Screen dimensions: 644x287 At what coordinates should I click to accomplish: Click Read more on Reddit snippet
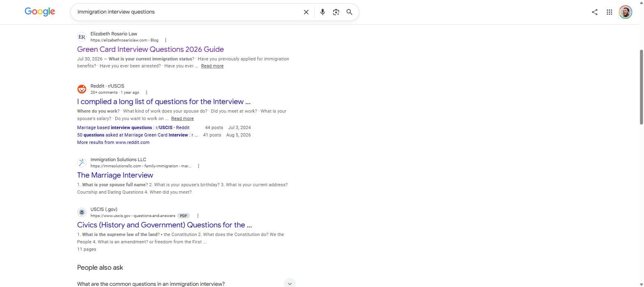pos(182,118)
